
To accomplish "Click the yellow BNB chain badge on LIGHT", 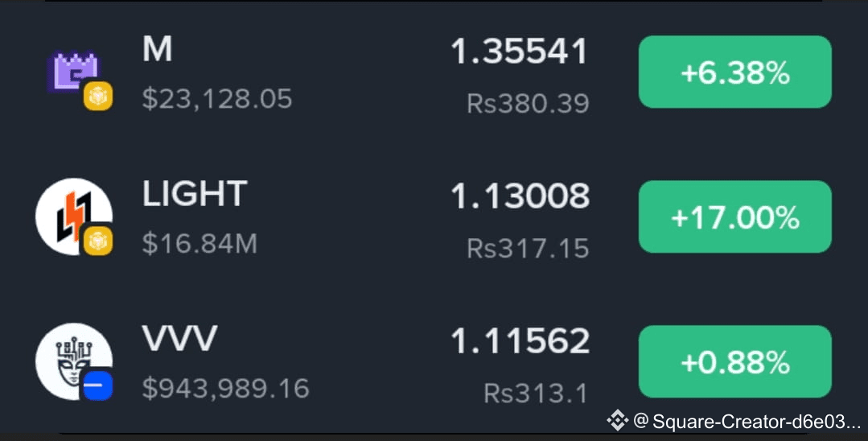I will point(98,241).
